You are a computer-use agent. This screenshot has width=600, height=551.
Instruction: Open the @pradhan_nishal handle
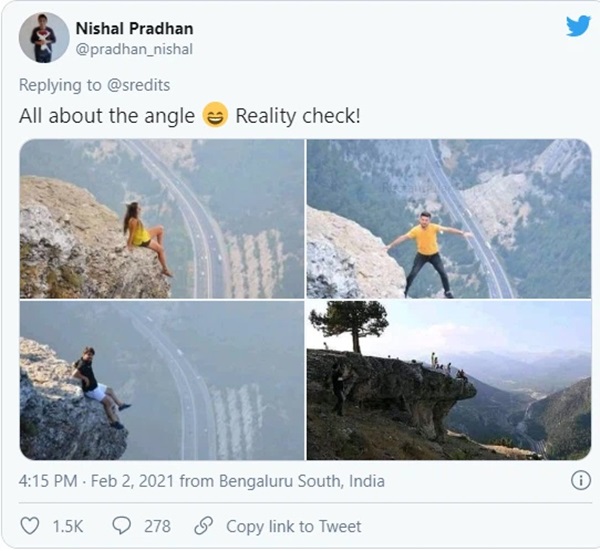[x=134, y=49]
